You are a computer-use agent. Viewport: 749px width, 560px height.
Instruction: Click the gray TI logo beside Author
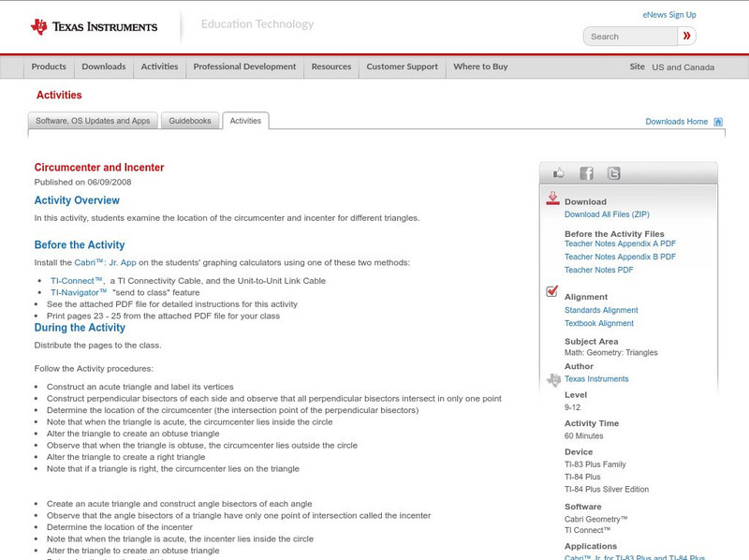point(553,380)
